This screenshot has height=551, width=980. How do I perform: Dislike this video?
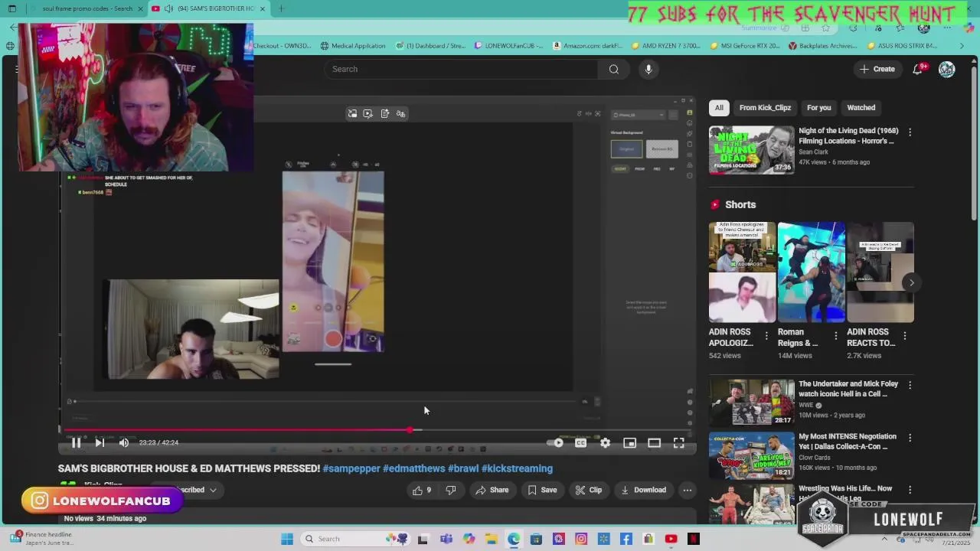click(451, 490)
